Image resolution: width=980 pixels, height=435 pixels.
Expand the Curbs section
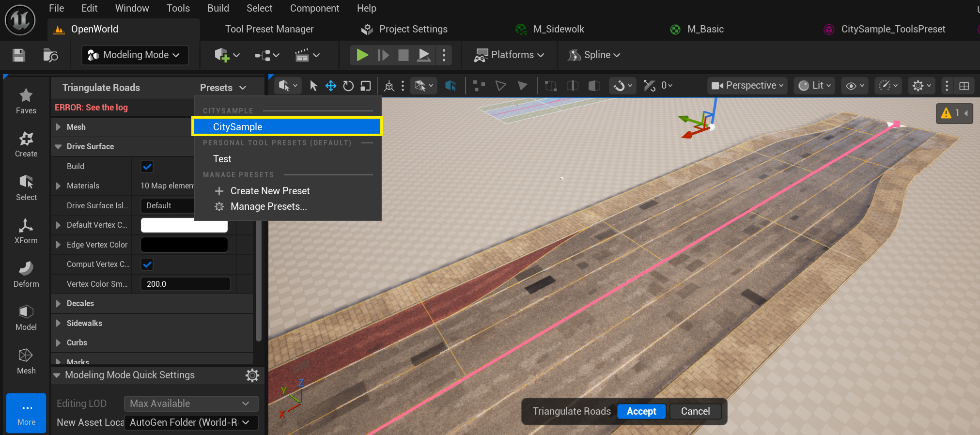tap(58, 342)
